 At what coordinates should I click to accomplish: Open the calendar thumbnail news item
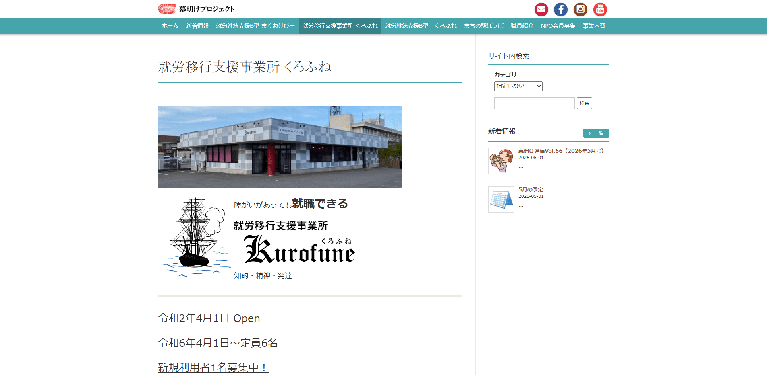point(501,199)
